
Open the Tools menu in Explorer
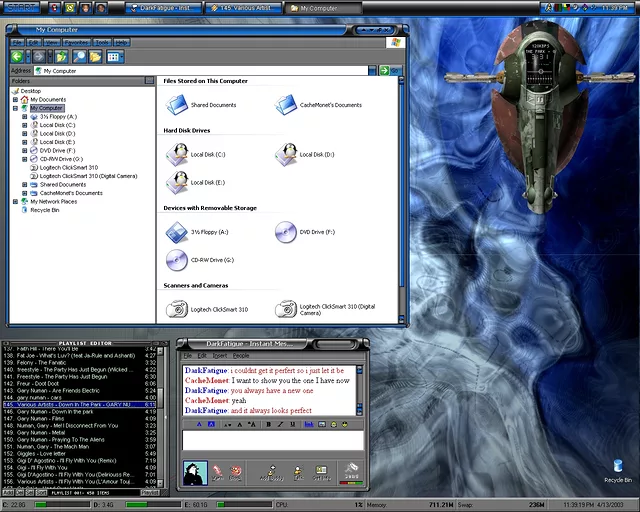tap(102, 43)
